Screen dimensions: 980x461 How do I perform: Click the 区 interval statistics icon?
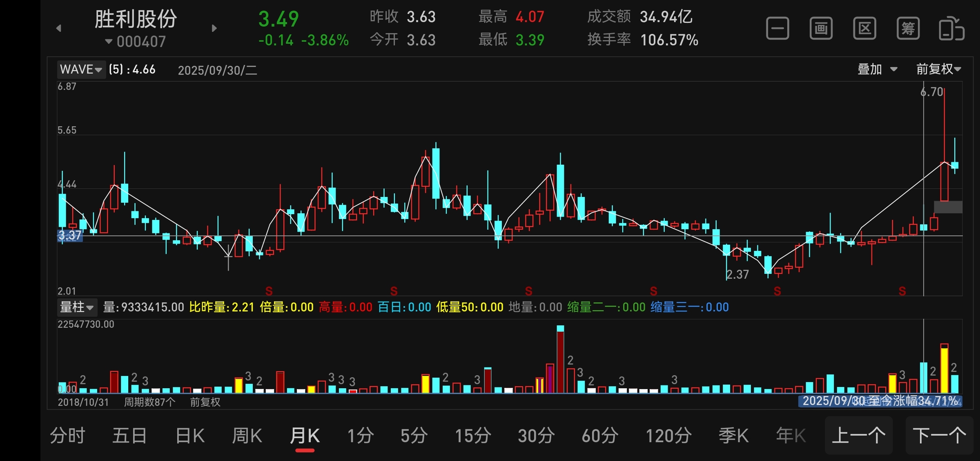(864, 29)
